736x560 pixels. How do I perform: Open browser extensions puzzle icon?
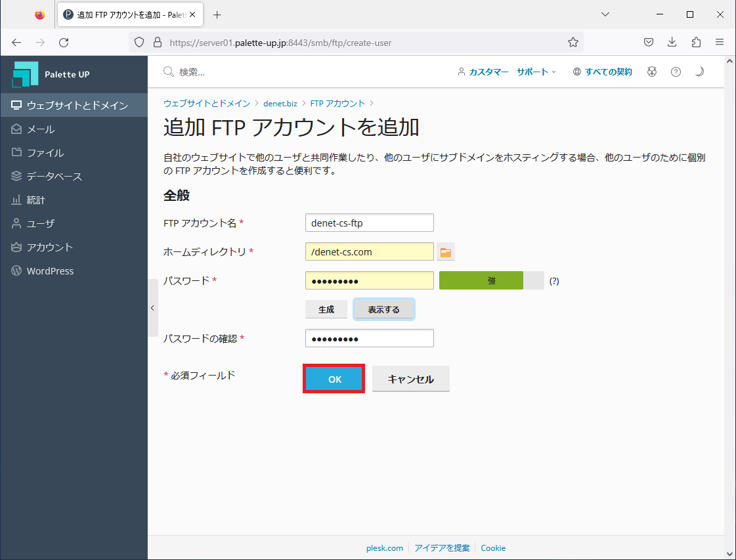click(x=696, y=43)
